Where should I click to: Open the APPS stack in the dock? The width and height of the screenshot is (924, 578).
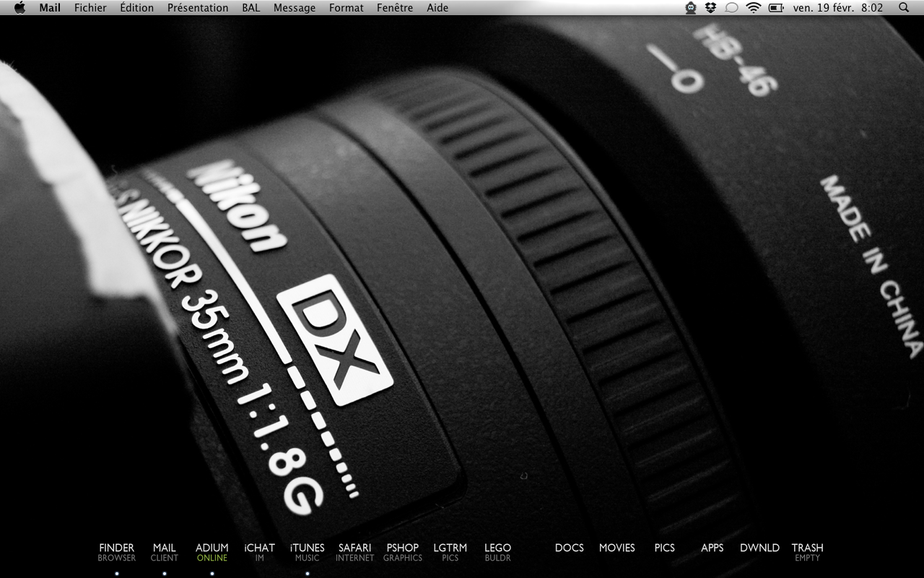(x=712, y=548)
